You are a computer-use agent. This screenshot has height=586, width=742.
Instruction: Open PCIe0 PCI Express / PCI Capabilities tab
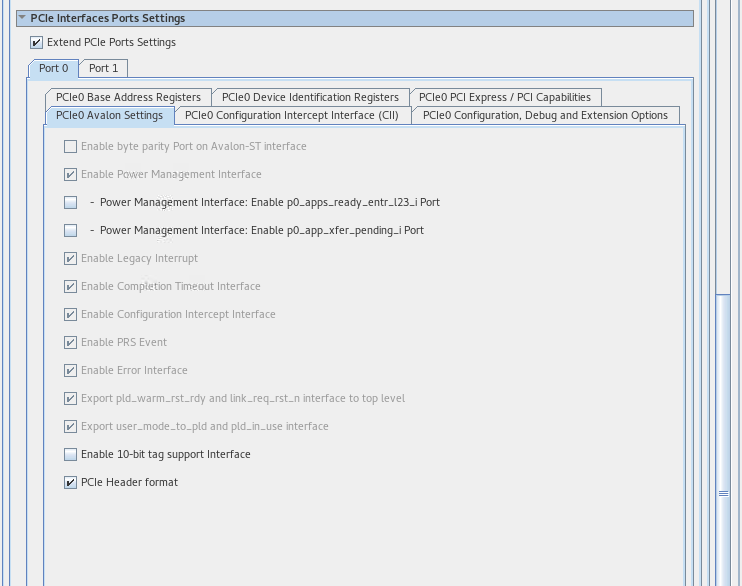pyautogui.click(x=505, y=97)
